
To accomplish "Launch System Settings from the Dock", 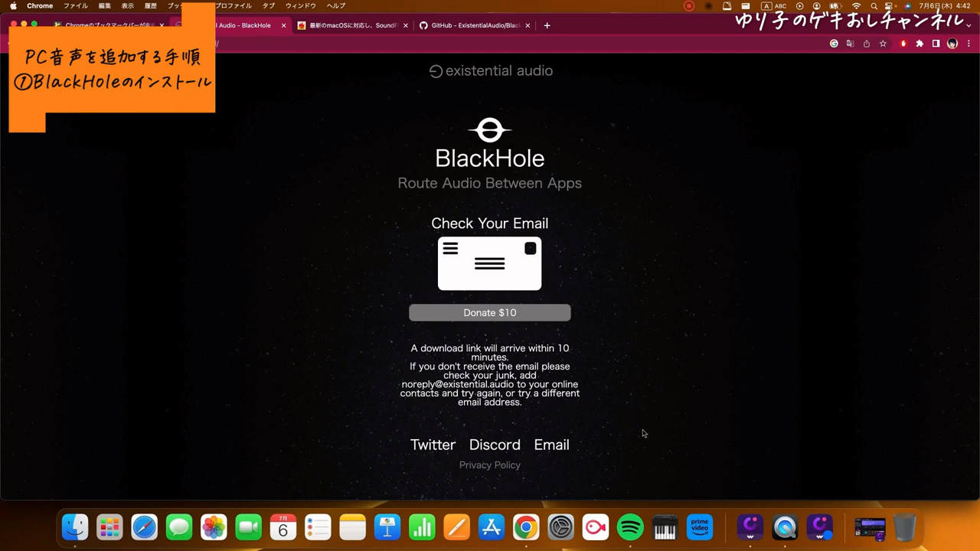I will click(560, 527).
